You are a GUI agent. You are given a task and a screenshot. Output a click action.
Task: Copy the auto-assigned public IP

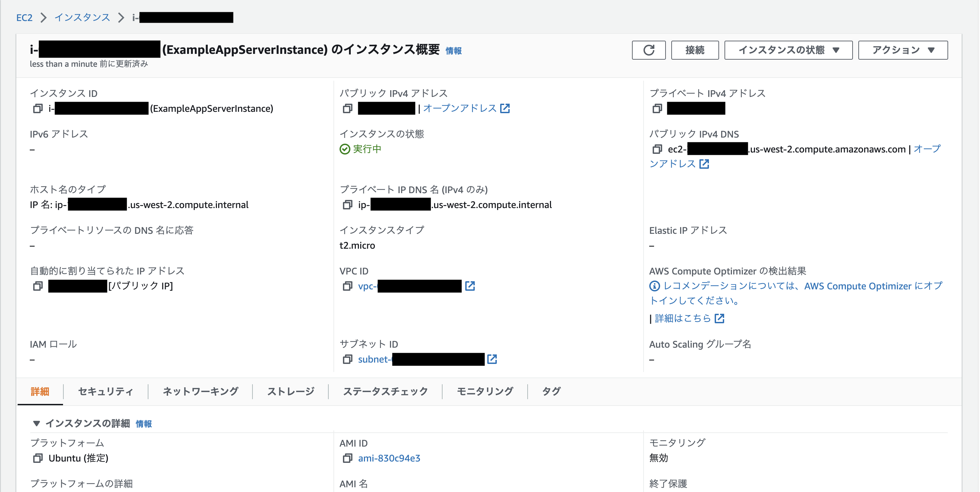click(x=38, y=286)
